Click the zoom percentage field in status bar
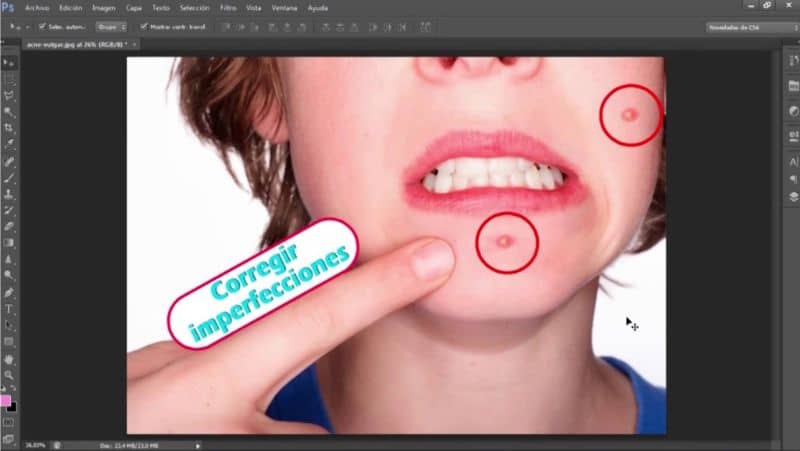Image resolution: width=800 pixels, height=451 pixels. pos(35,446)
